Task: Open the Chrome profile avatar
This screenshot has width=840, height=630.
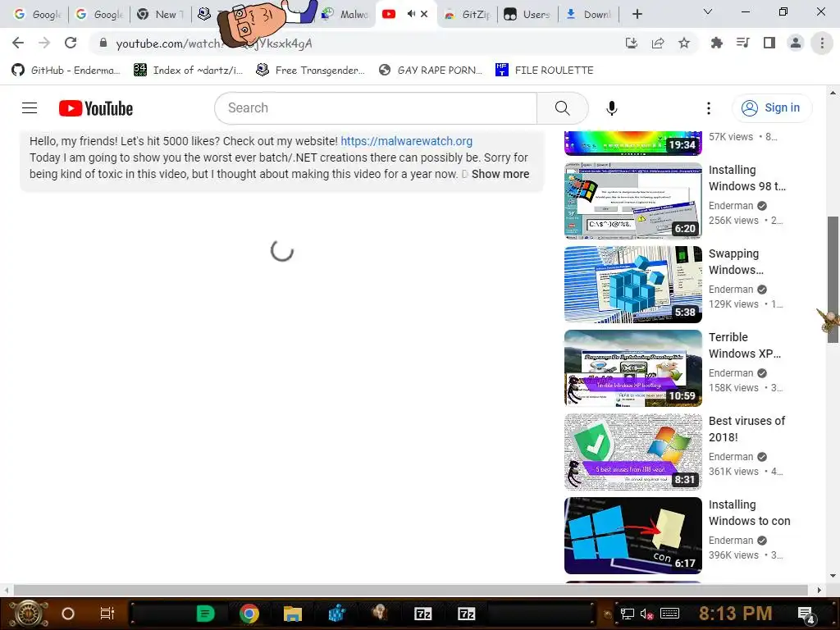Action: 796,43
